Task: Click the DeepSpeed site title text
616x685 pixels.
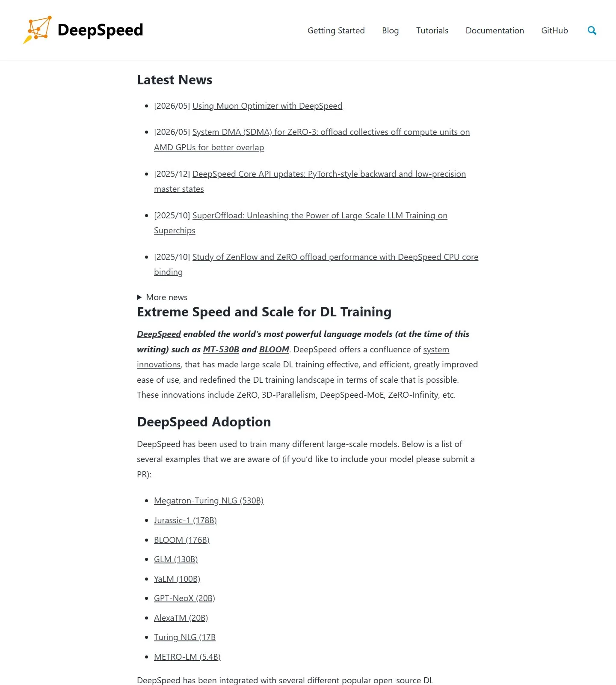Action: pos(100,30)
